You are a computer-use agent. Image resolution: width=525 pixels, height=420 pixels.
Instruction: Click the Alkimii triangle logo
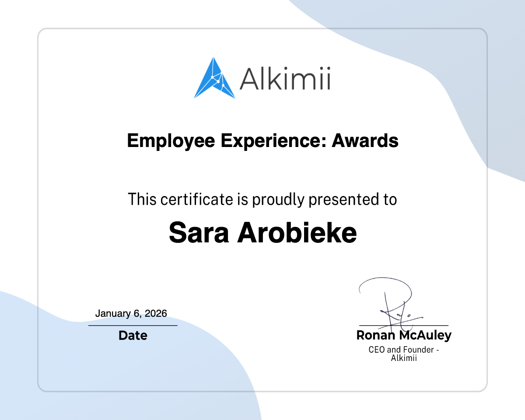(x=214, y=79)
